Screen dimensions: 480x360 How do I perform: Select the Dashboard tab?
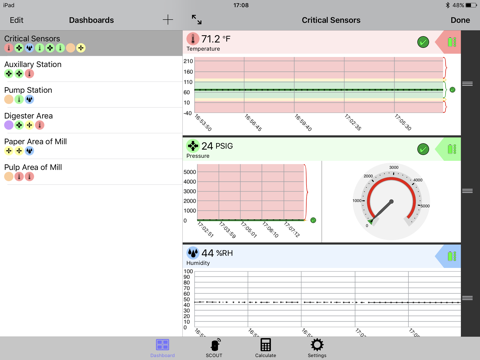pyautogui.click(x=162, y=348)
